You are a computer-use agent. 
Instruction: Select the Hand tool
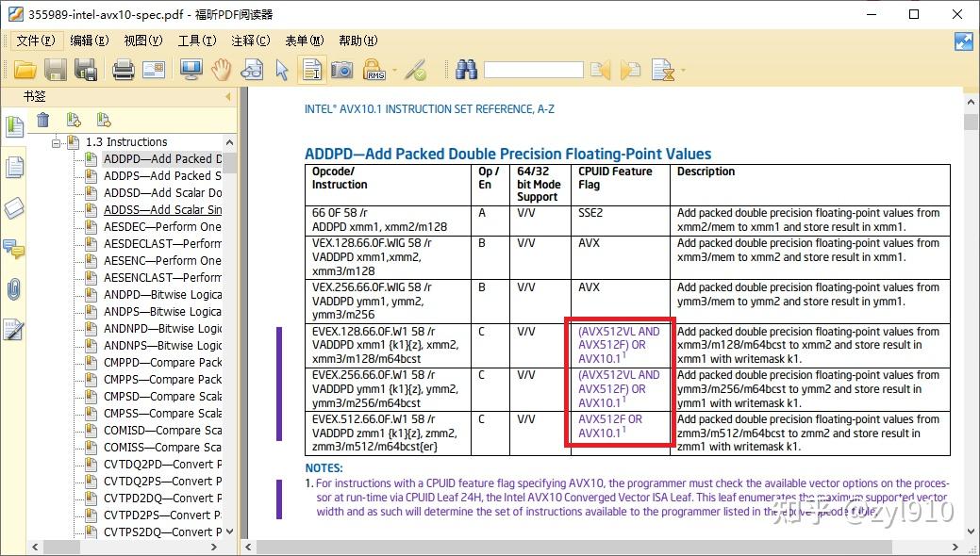(221, 70)
